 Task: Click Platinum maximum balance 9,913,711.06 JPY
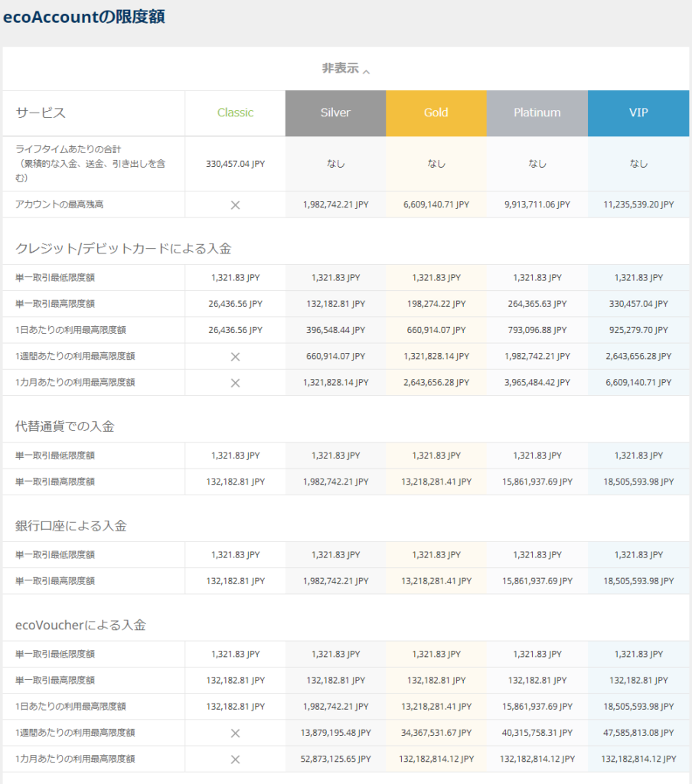click(x=537, y=204)
